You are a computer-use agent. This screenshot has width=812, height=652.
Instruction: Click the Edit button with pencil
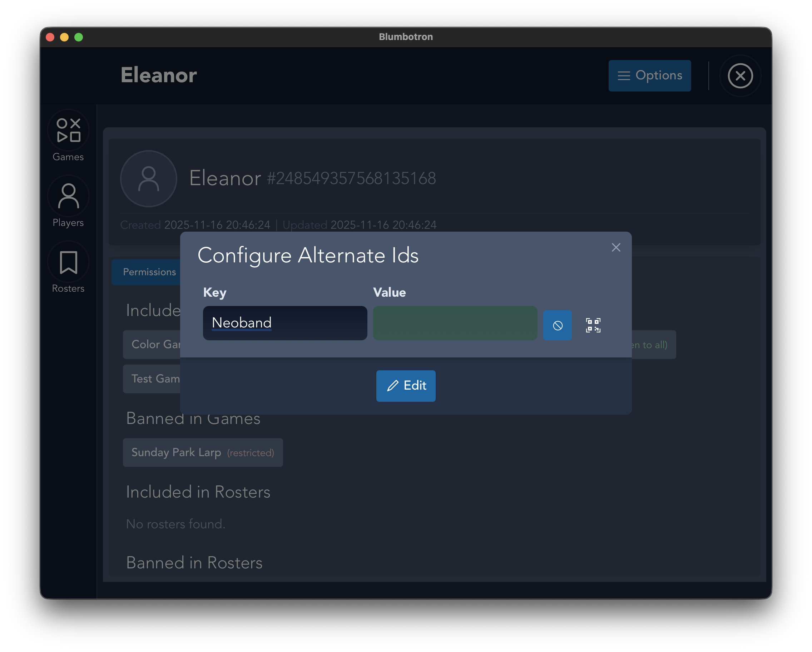406,386
